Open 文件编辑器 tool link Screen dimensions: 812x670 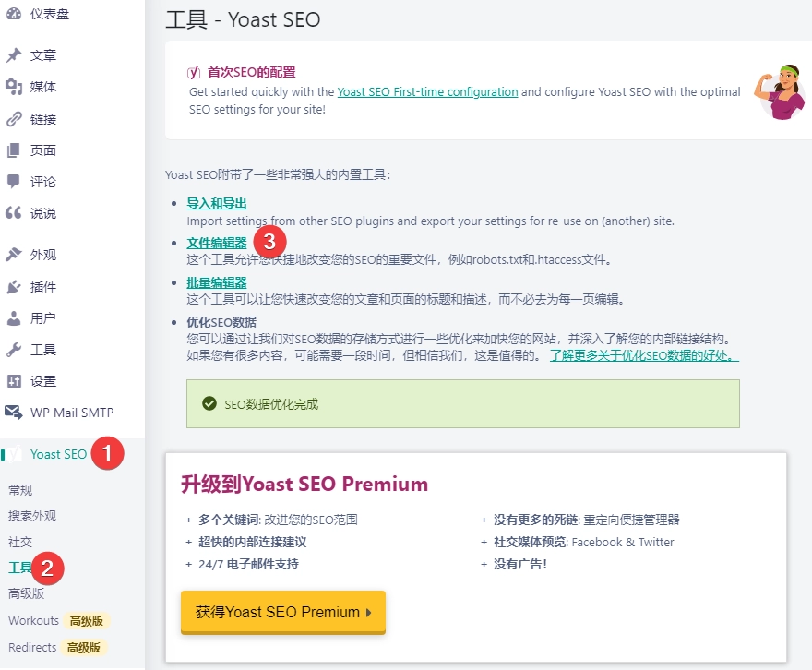point(217,243)
